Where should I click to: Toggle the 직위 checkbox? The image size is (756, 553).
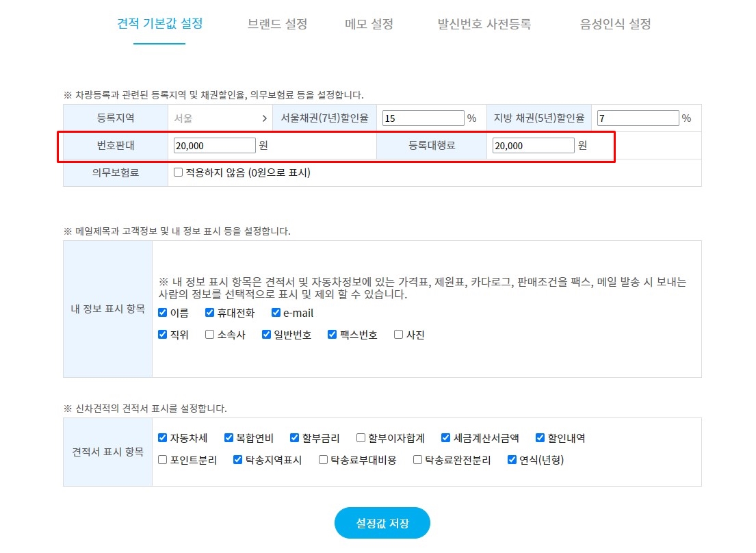coord(162,334)
